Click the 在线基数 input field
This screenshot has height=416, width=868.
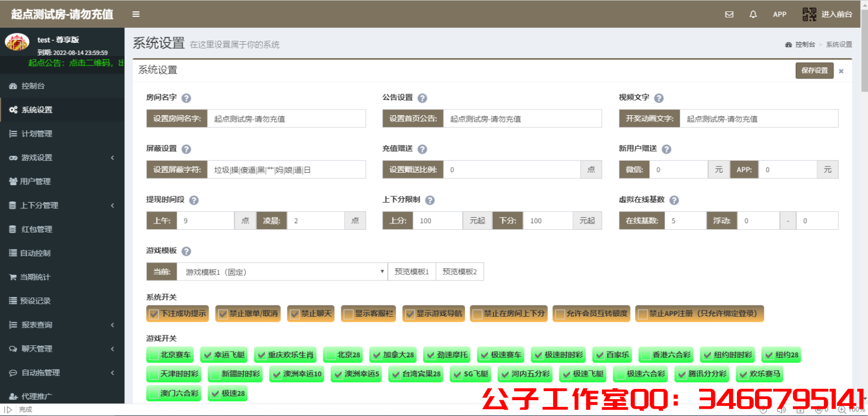685,221
